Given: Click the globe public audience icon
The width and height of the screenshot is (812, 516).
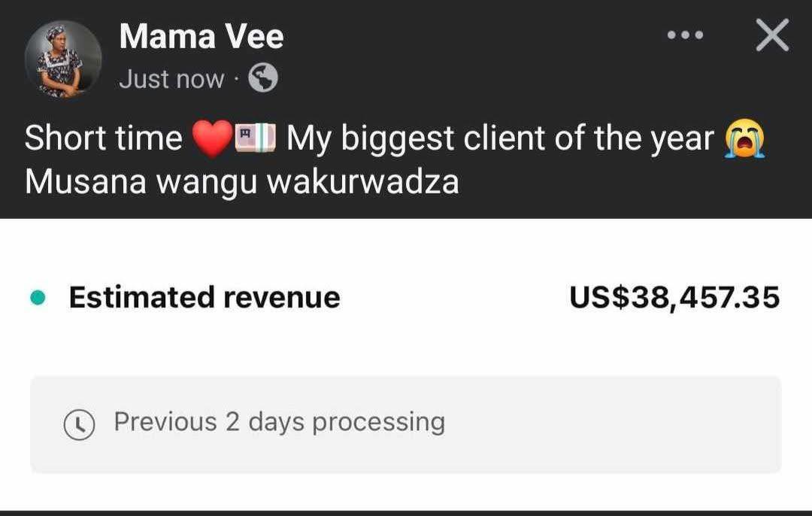Looking at the screenshot, I should click(x=263, y=78).
